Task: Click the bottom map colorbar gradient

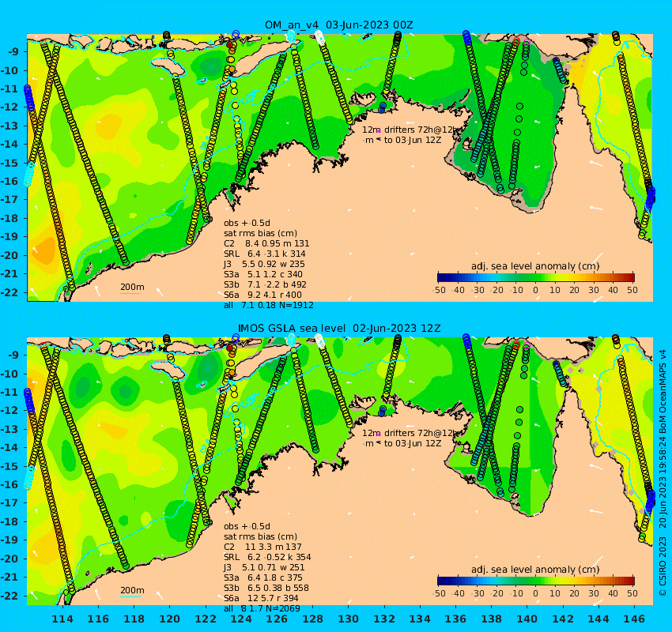Action: coord(536,581)
